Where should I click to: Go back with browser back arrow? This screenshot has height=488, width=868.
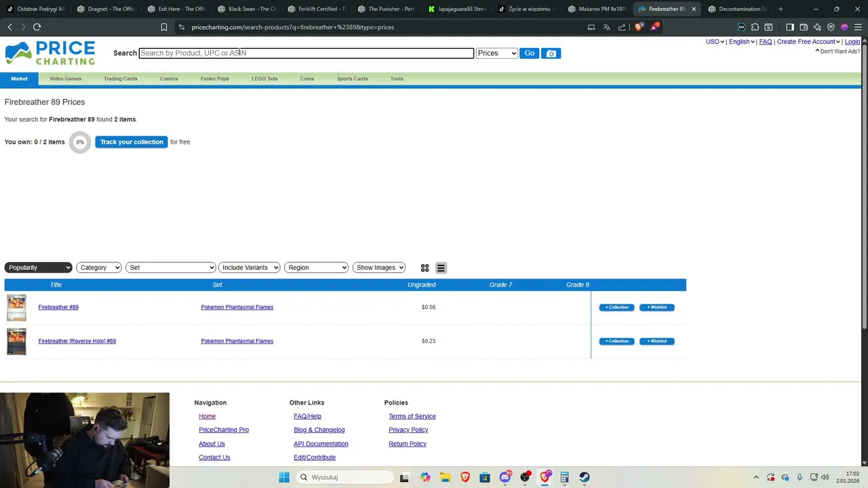pyautogui.click(x=9, y=27)
